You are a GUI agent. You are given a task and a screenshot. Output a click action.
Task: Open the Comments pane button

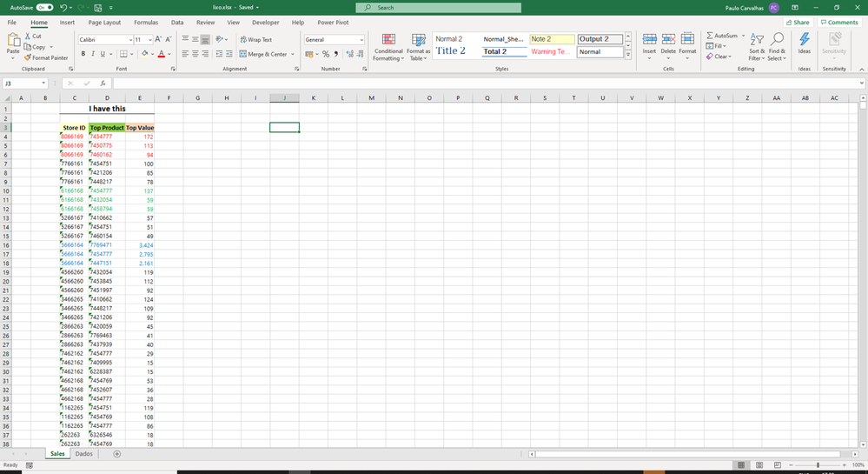point(839,23)
